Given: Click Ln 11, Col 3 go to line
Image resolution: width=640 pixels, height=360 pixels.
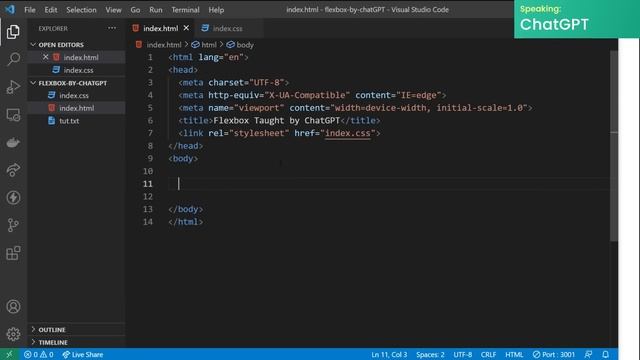Looking at the screenshot, I should click(x=389, y=354).
